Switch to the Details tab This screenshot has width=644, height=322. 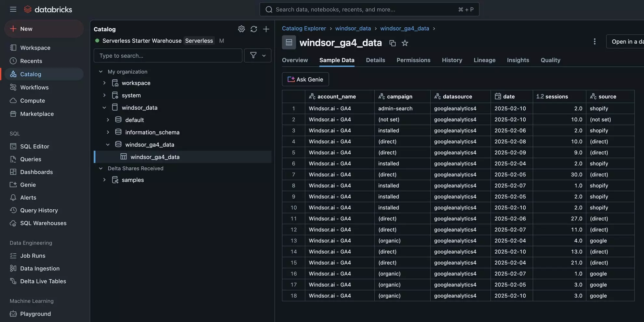(375, 60)
